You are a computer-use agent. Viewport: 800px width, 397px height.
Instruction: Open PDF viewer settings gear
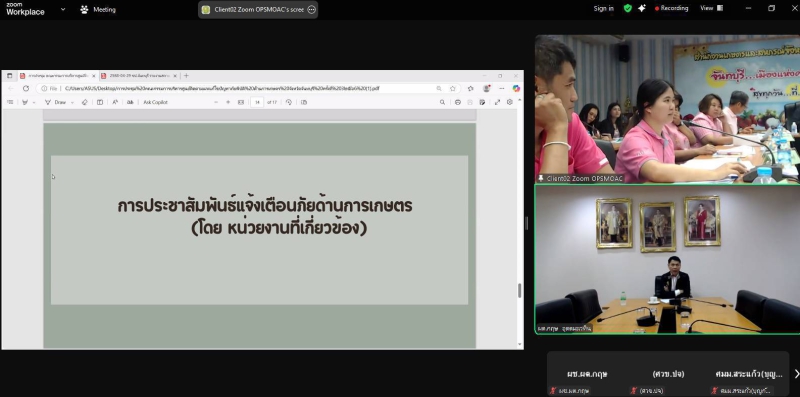click(509, 102)
